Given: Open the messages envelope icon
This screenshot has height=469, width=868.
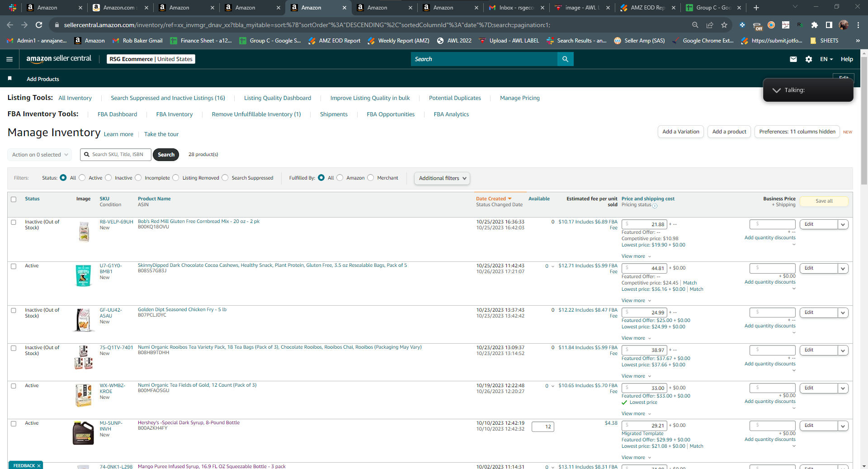Looking at the screenshot, I should (793, 59).
